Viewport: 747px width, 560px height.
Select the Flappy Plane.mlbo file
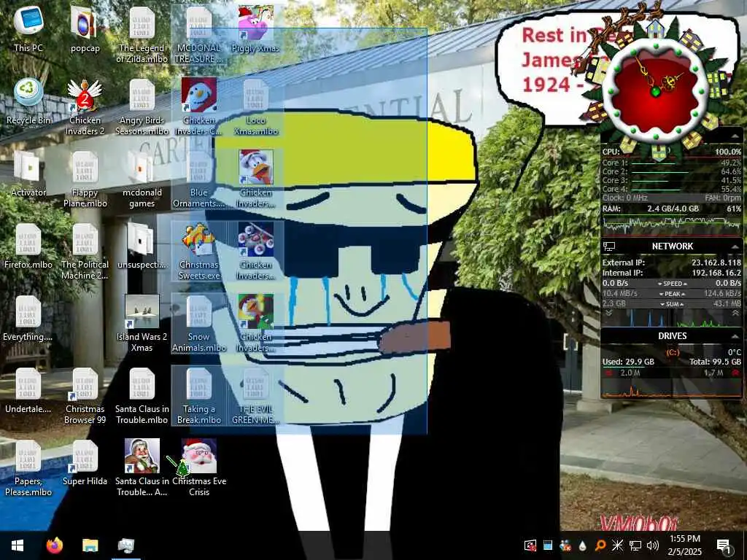(85, 179)
